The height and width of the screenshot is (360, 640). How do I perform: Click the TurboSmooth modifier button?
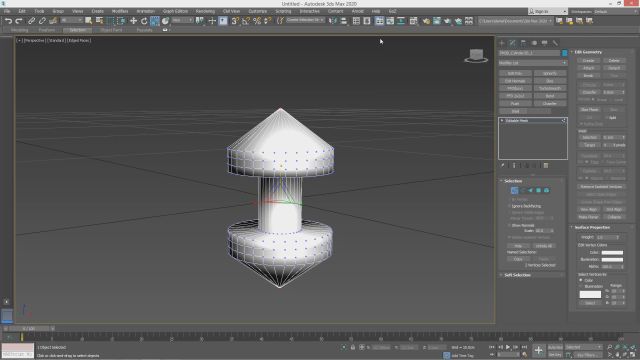[550, 89]
